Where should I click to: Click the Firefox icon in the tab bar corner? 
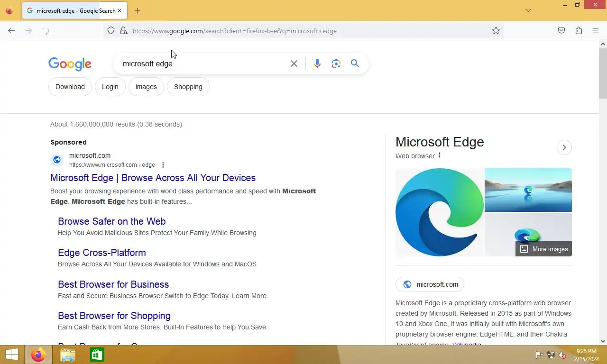[x=9, y=10]
